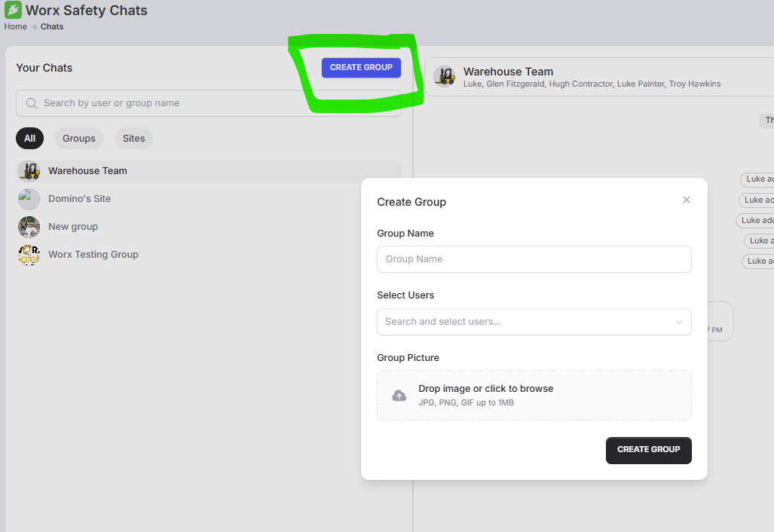Click the Domino's Site avatar
Viewport: 774px width, 532px height.
click(29, 199)
